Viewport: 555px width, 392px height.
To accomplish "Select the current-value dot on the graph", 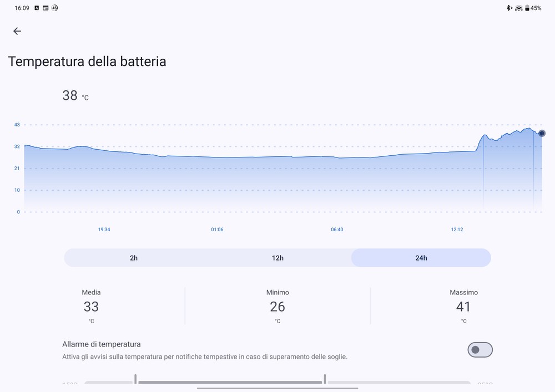I will click(542, 133).
